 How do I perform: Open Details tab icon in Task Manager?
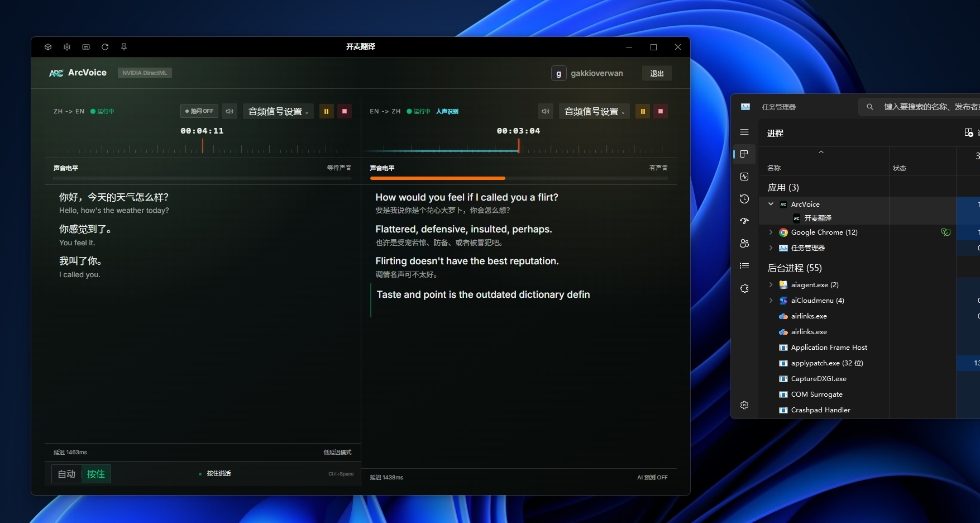744,266
